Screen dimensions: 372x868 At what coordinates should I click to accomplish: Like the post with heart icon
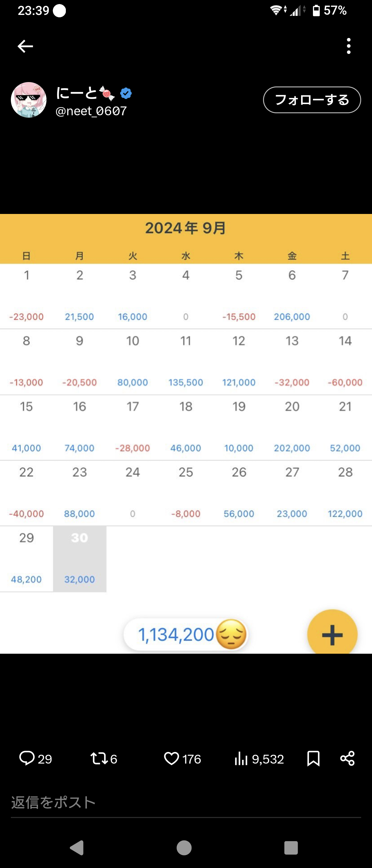point(171,758)
